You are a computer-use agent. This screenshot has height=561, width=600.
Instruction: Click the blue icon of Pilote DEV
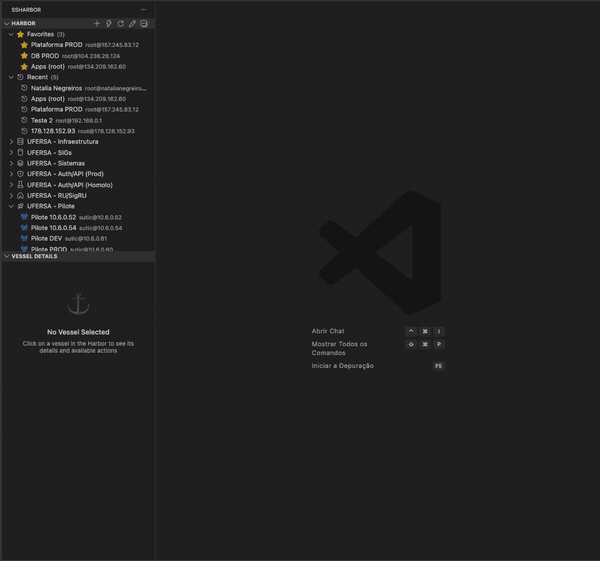pyautogui.click(x=24, y=238)
